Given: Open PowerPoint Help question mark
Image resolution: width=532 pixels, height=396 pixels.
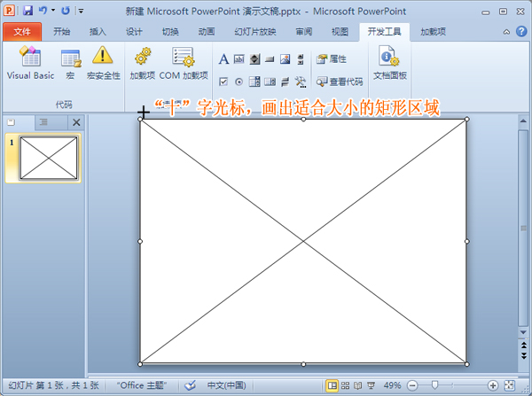Looking at the screenshot, I should pyautogui.click(x=521, y=32).
